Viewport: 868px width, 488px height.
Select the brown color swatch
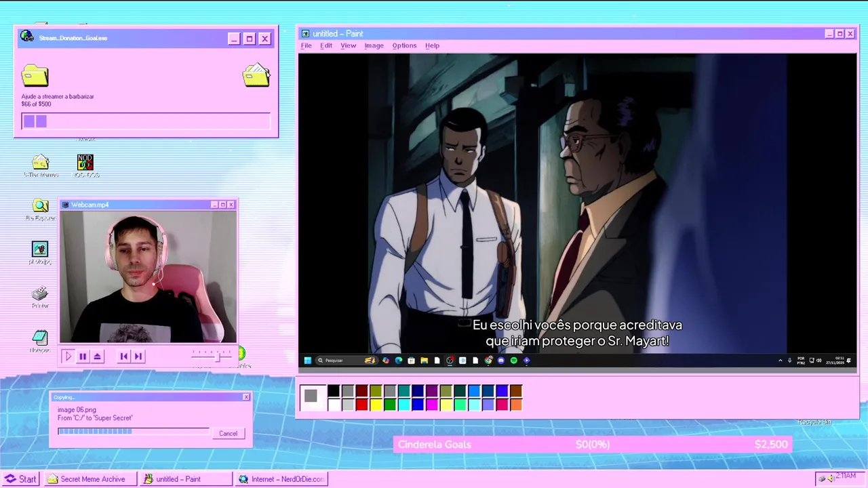point(516,390)
